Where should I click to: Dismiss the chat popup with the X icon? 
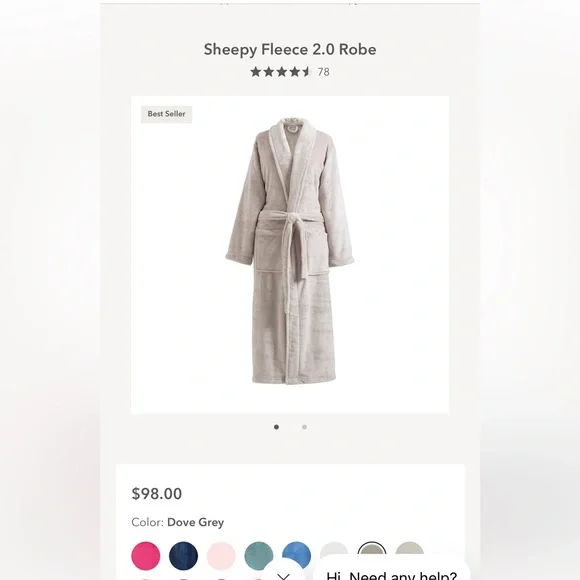(284, 574)
